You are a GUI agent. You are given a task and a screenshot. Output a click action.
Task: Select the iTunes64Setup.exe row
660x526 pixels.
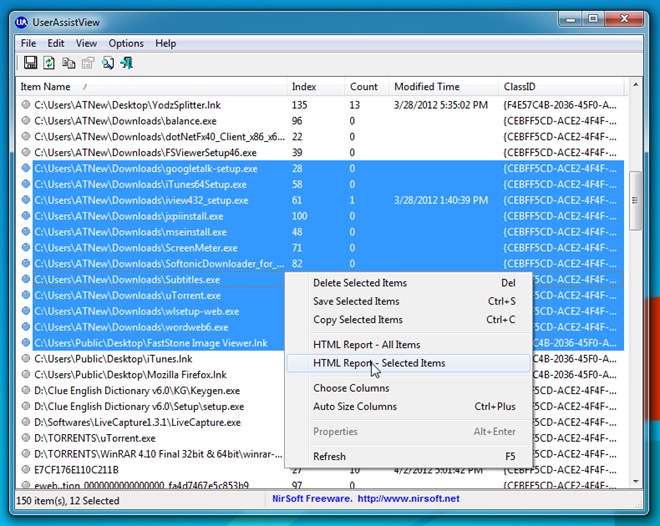[x=320, y=184]
